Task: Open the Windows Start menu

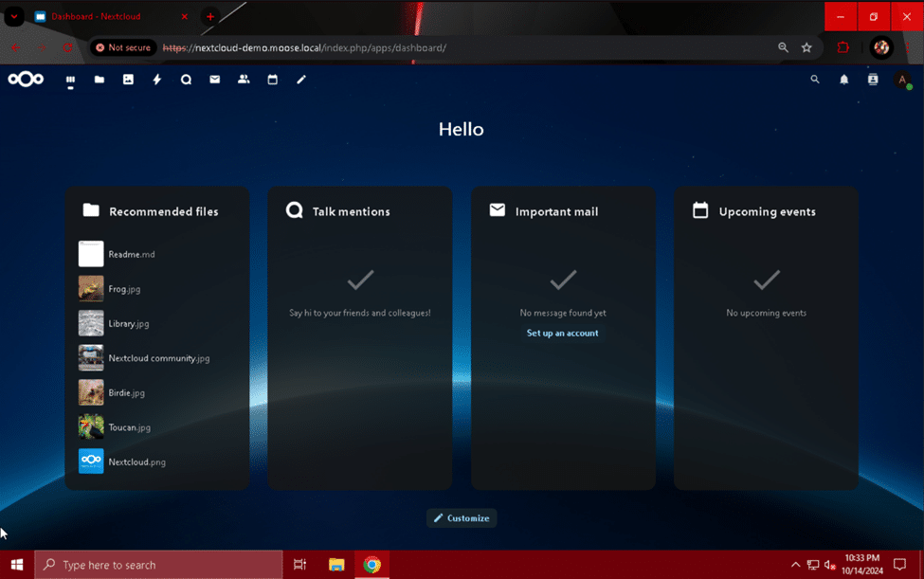Action: 17,564
